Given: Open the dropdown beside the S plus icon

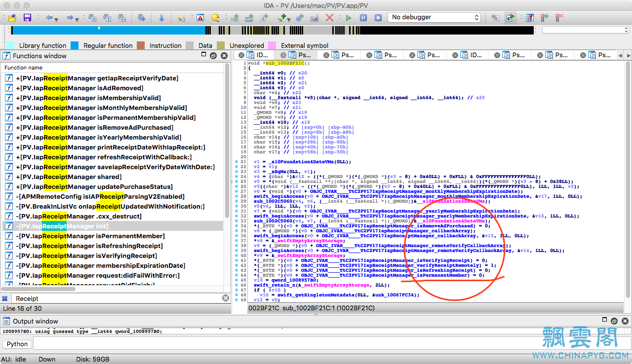Looking at the screenshot, I should pyautogui.click(x=289, y=20).
